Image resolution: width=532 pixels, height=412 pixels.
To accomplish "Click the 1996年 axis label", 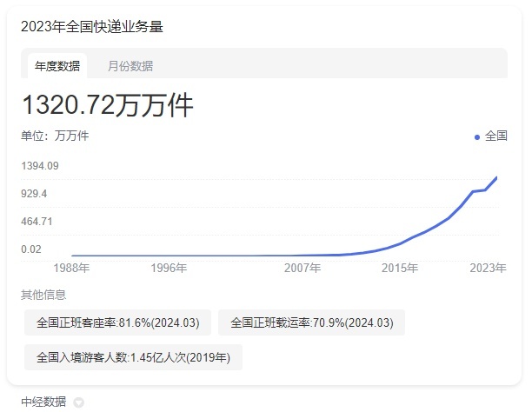I will [x=169, y=268].
